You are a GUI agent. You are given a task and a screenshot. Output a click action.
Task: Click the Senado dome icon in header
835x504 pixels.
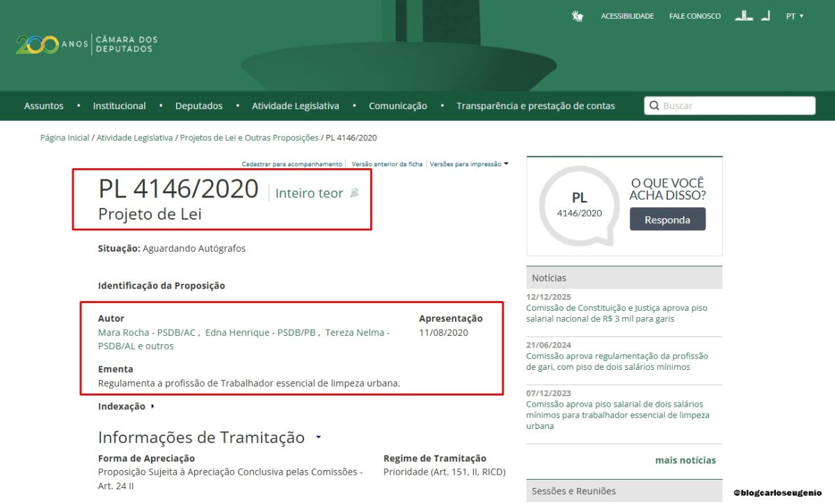click(765, 15)
